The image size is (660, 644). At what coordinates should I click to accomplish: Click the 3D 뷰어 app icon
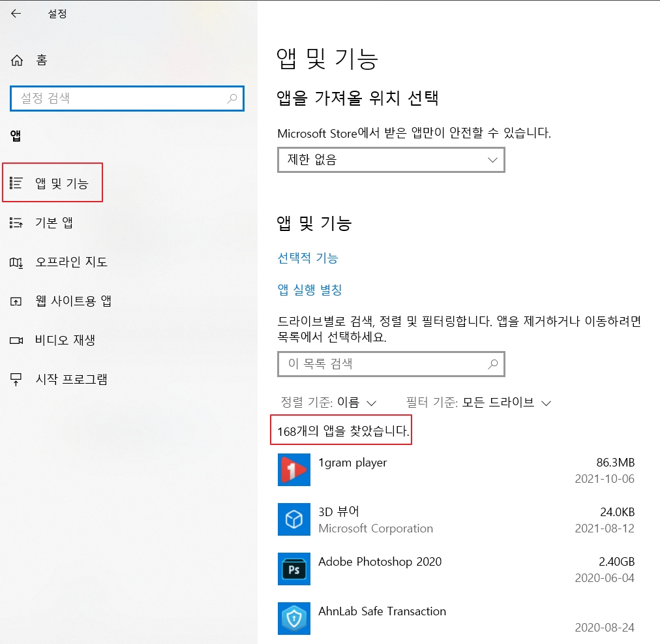293,519
